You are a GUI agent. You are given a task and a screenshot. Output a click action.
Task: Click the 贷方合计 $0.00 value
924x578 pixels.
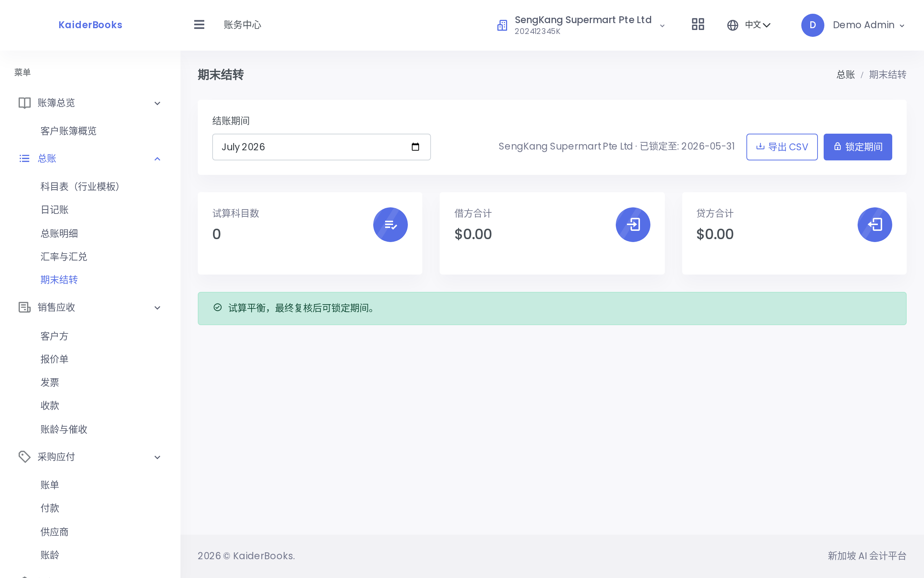click(715, 234)
